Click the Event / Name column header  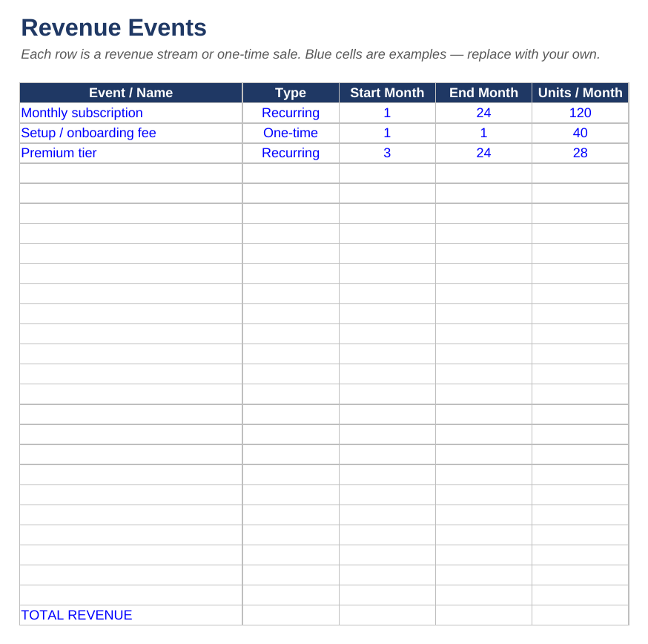(x=131, y=93)
